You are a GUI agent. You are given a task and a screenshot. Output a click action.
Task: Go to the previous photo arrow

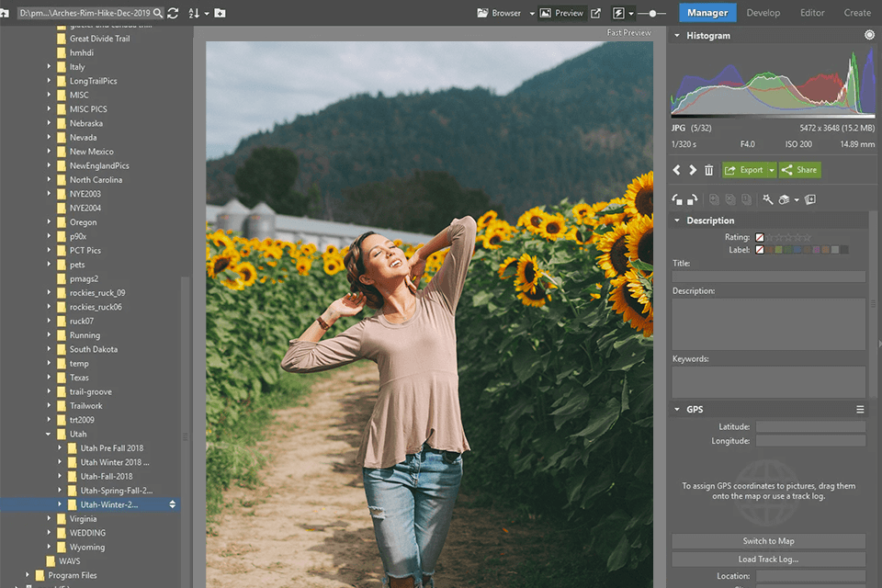point(678,170)
